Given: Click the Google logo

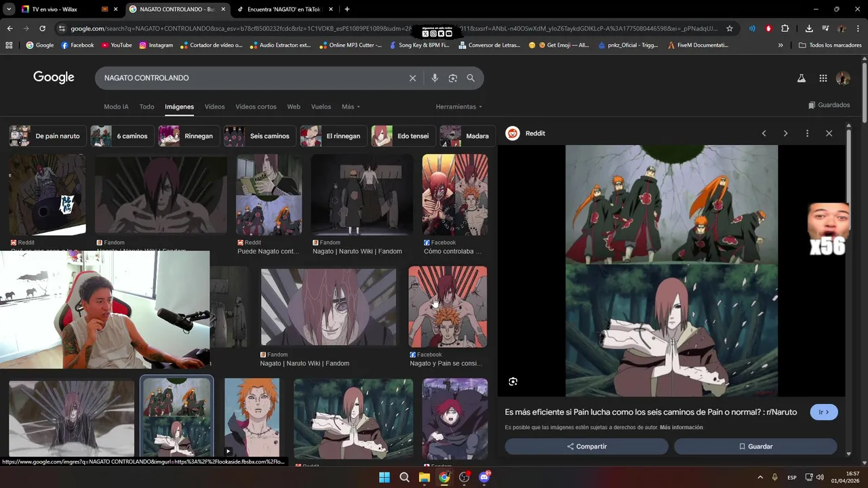Looking at the screenshot, I should point(54,77).
